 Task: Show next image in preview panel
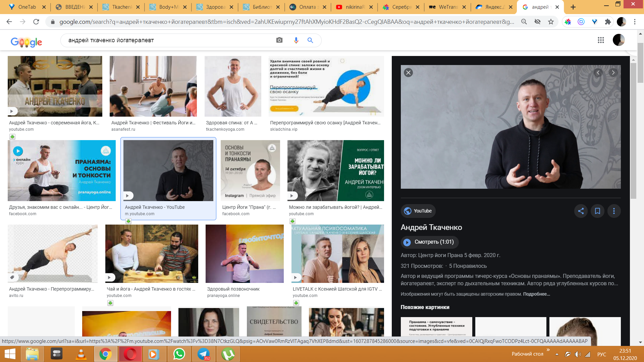click(x=613, y=73)
